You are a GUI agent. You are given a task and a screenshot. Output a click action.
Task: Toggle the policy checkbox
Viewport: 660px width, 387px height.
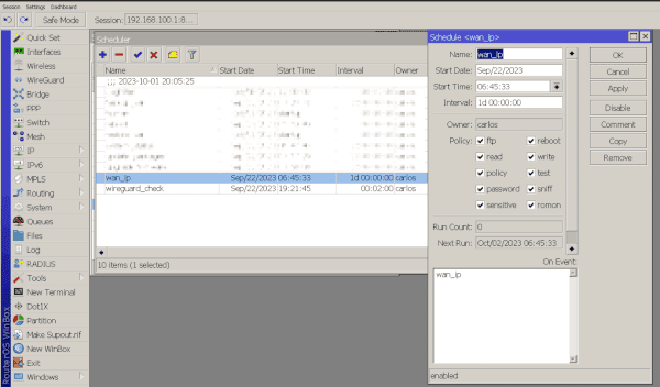click(x=480, y=173)
